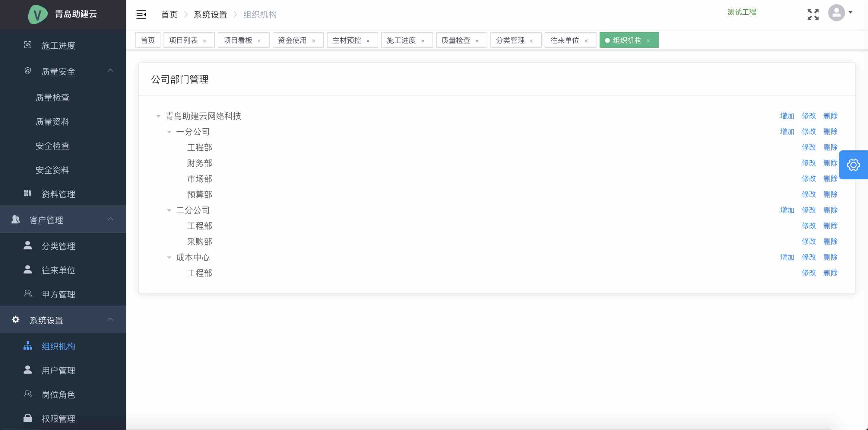The width and height of the screenshot is (868, 430).
Task: Open 施工进度 sidebar item
Action: (58, 46)
